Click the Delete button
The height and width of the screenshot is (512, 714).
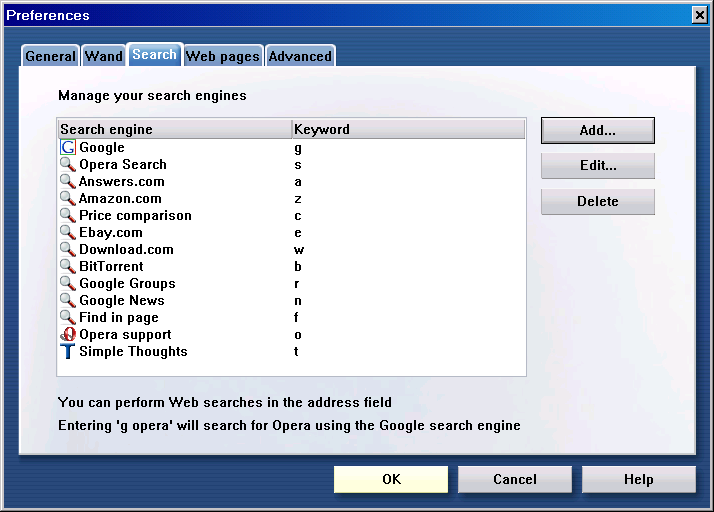[x=597, y=201]
